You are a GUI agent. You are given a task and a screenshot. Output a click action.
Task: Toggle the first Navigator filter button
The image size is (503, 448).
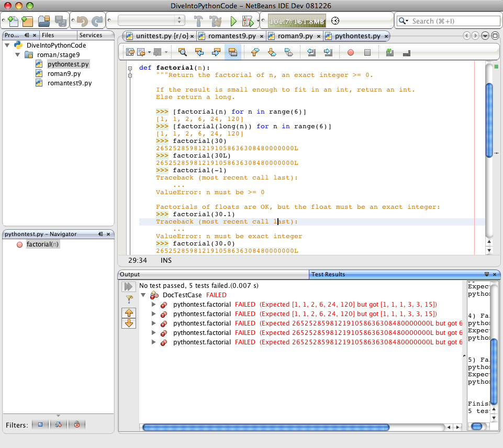(40, 424)
